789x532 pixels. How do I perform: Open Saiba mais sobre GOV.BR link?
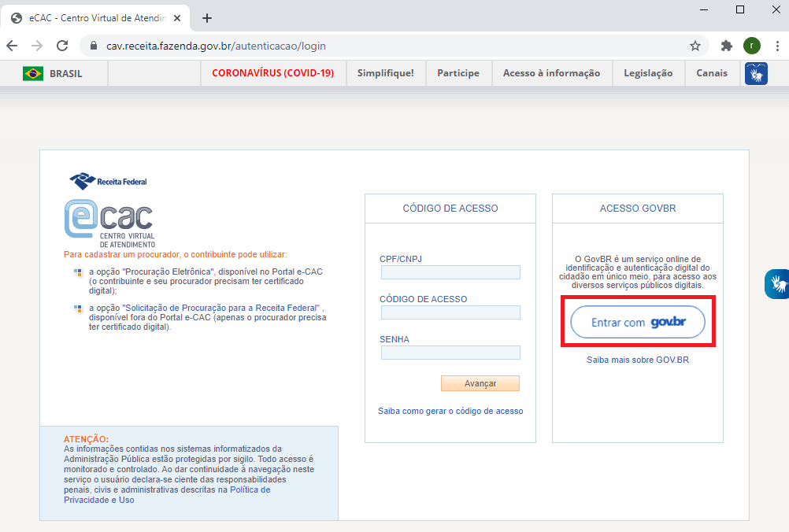tap(637, 360)
